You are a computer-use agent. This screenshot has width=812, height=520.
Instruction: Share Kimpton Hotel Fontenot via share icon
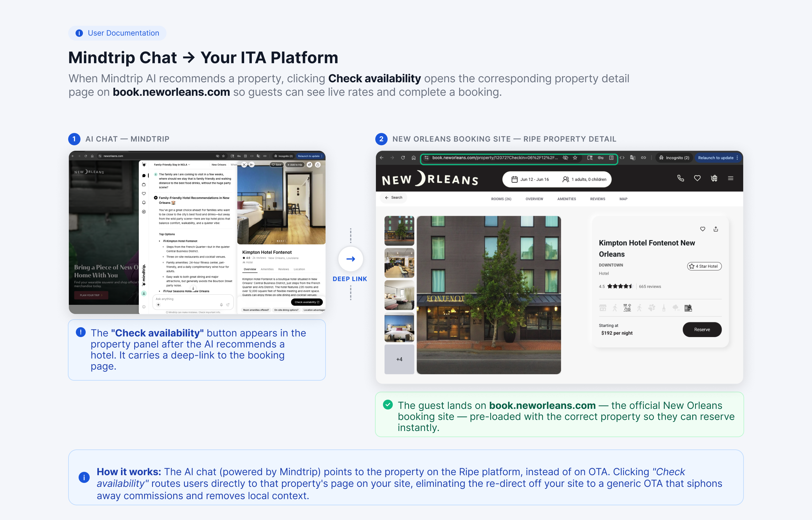pyautogui.click(x=716, y=229)
